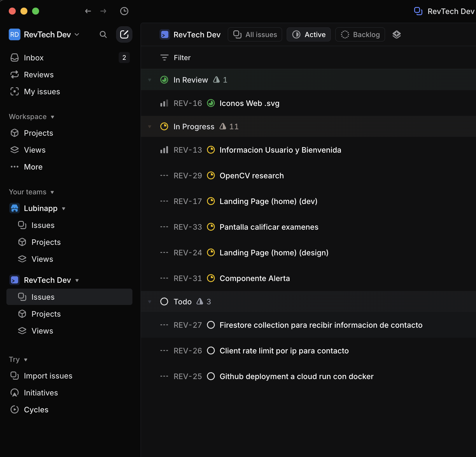
Task: Click the In Review green status icon header
Action: [x=164, y=80]
